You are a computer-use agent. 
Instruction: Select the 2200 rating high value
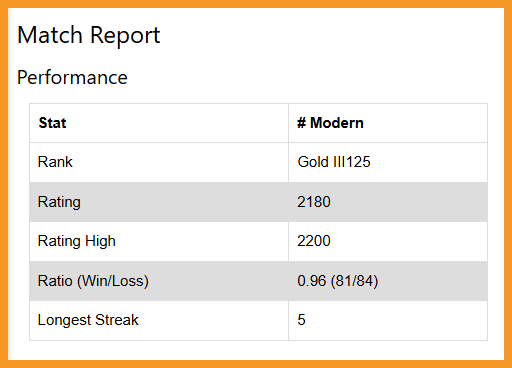coord(314,241)
